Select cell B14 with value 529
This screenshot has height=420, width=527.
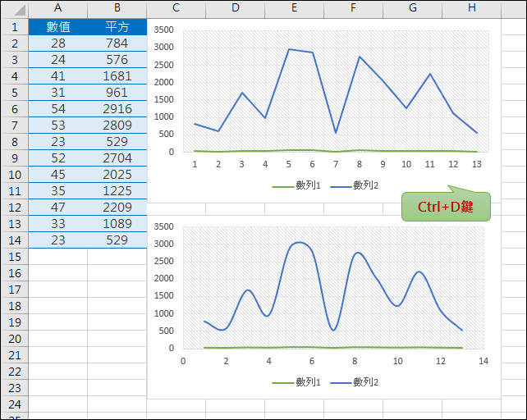click(x=117, y=240)
